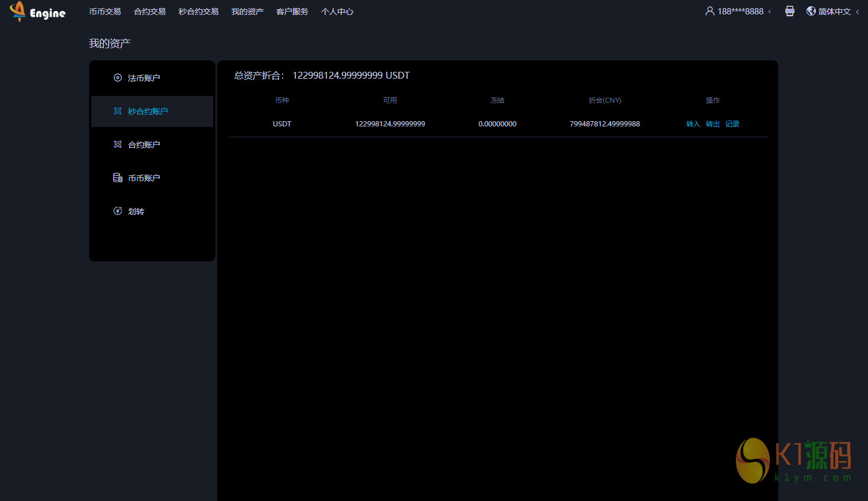Click the 转出 link for USDT
The width and height of the screenshot is (868, 501).
click(713, 124)
